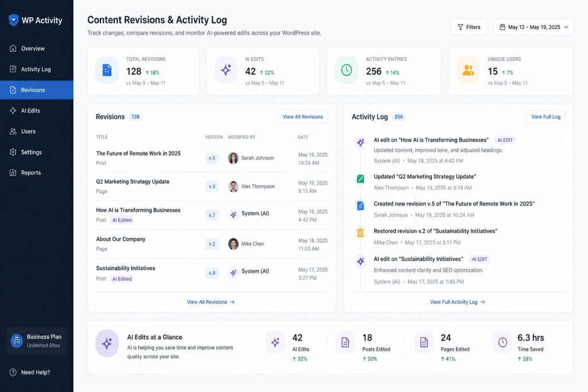Click the Total Revisions document icon

(107, 70)
